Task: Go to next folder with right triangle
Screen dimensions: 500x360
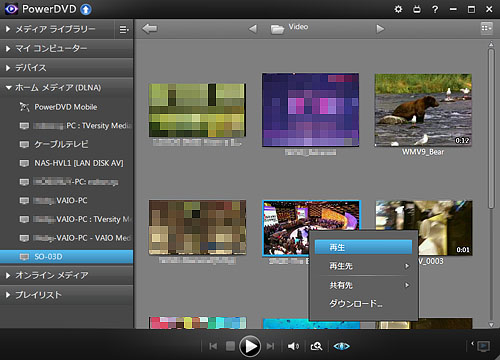Action: coord(380,29)
